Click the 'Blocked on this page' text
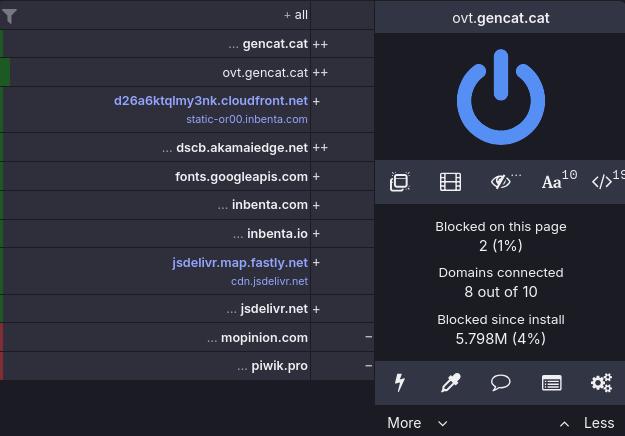Viewport: 625px width, 436px height. pyautogui.click(x=501, y=227)
